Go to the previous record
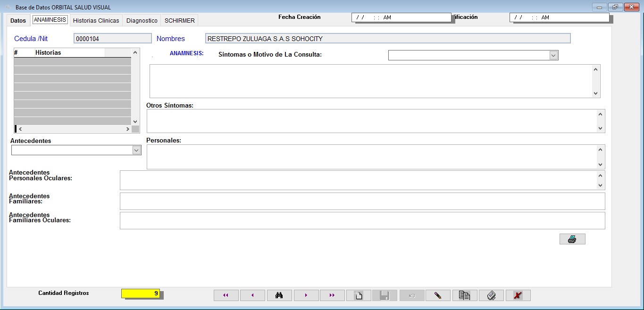The width and height of the screenshot is (644, 310). point(252,295)
